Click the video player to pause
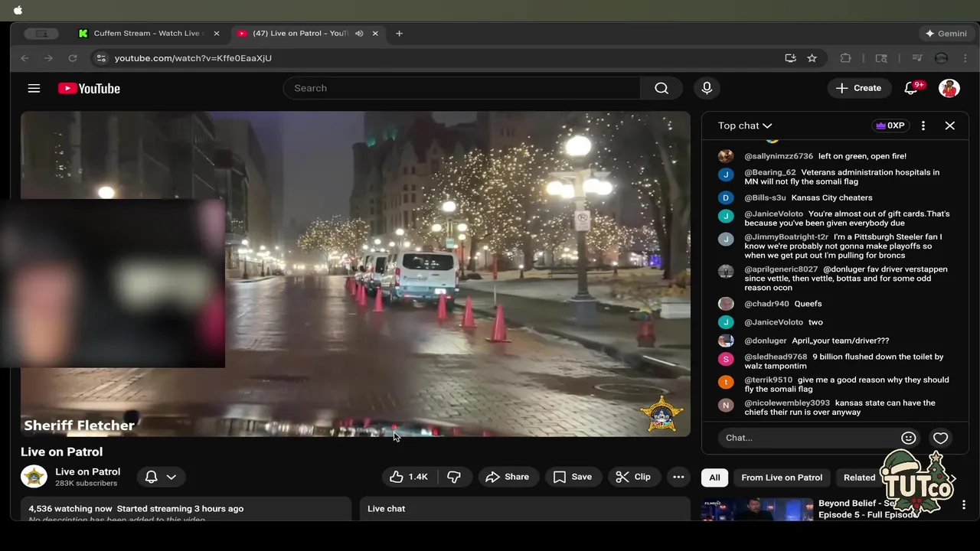 coord(355,274)
